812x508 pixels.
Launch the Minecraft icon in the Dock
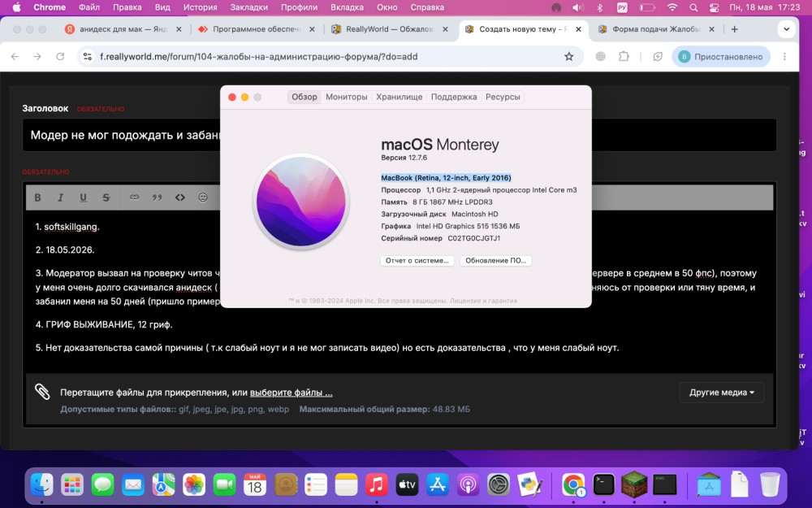(634, 484)
